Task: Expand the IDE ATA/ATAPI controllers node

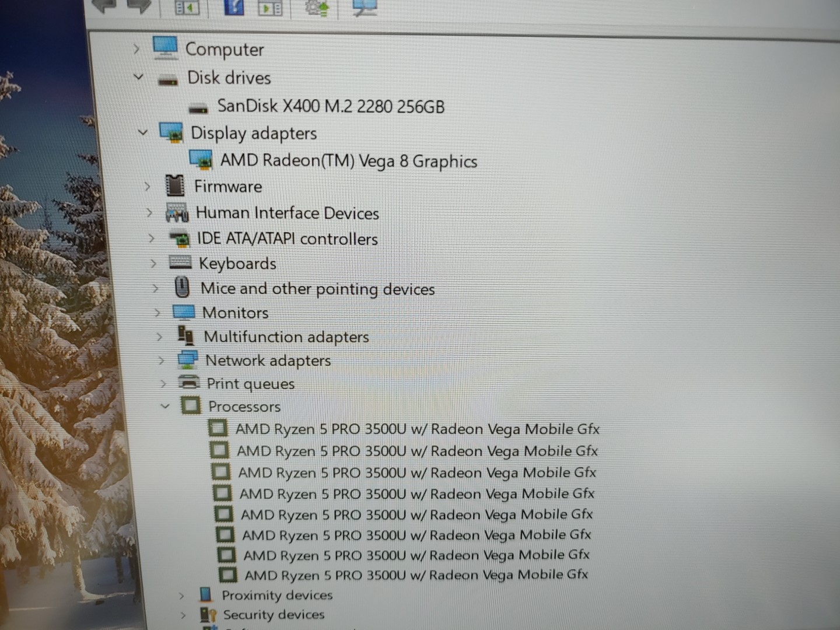Action: [x=151, y=238]
